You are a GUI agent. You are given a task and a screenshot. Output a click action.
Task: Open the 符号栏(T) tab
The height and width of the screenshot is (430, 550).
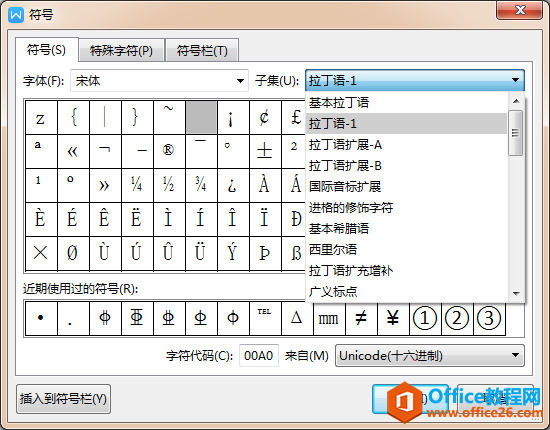pyautogui.click(x=202, y=51)
